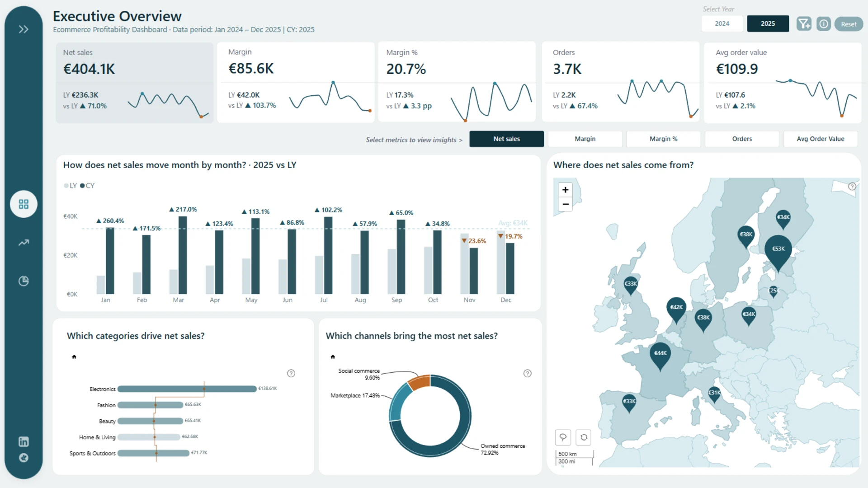Click the Reset button
This screenshot has width=868, height=488.
pos(849,24)
